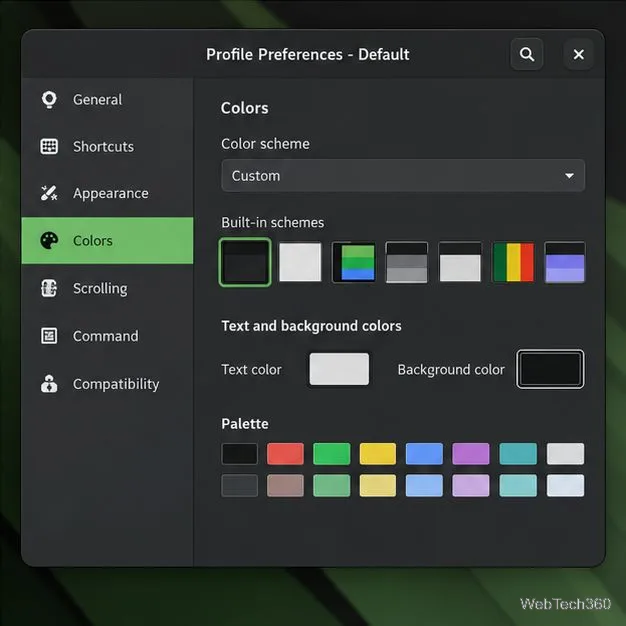The image size is (626, 626).
Task: Click the Background color swatch
Action: 551,369
